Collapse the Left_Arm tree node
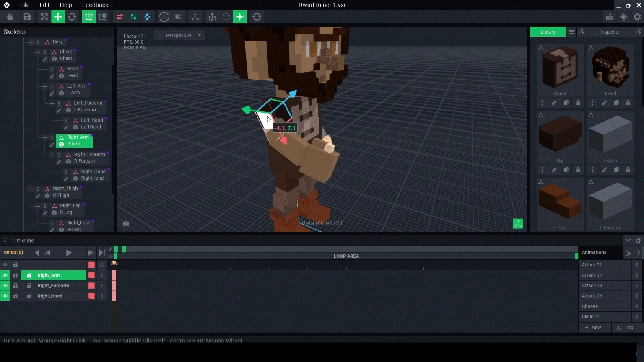This screenshot has height=362, width=644. point(45,86)
